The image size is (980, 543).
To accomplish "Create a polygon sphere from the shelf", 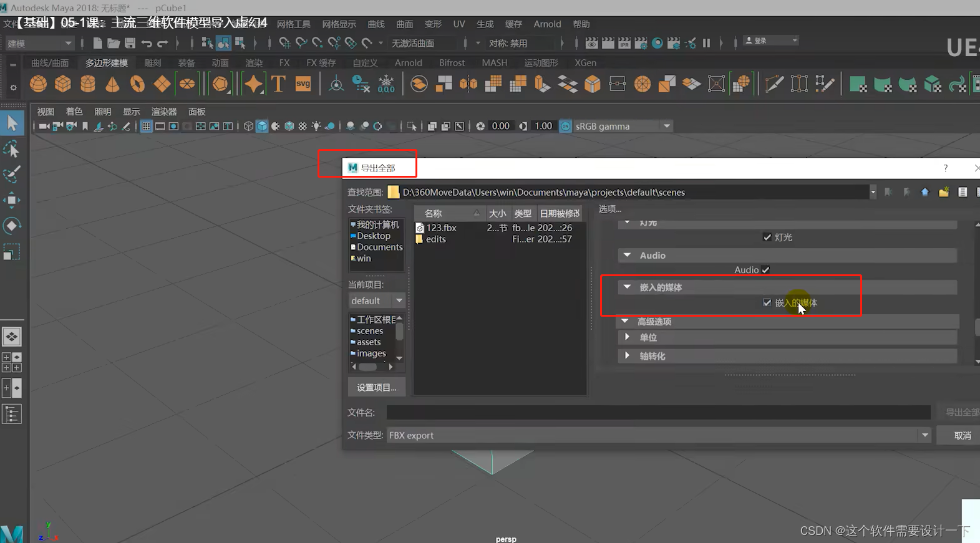I will [x=38, y=84].
